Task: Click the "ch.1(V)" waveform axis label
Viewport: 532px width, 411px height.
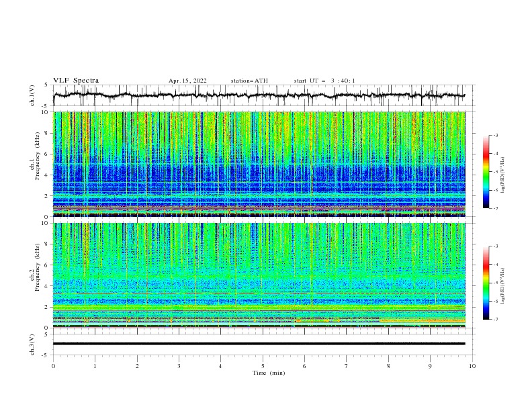Action: (x=32, y=95)
